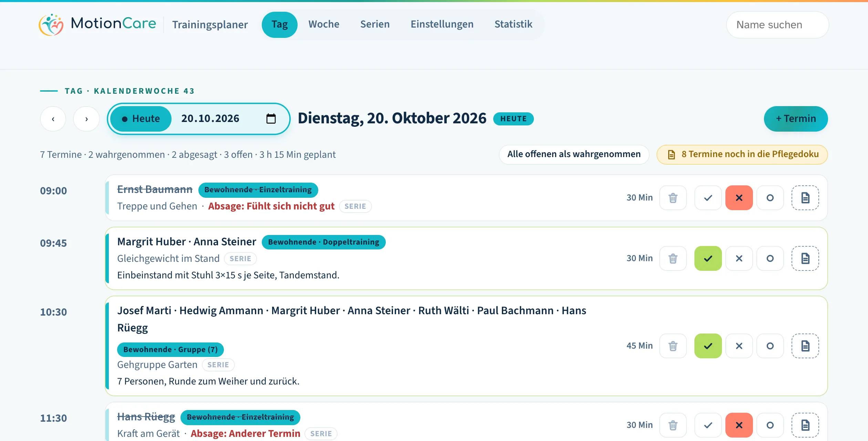Switch to the Woche tab

(x=324, y=24)
